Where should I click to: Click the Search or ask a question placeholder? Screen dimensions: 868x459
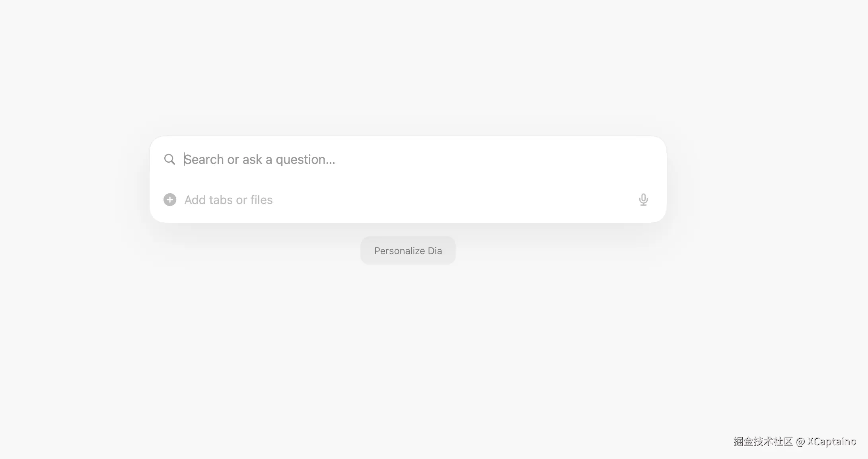259,159
